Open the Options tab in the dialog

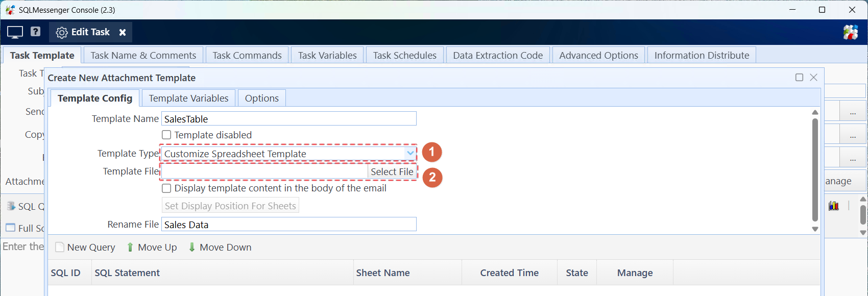click(262, 98)
